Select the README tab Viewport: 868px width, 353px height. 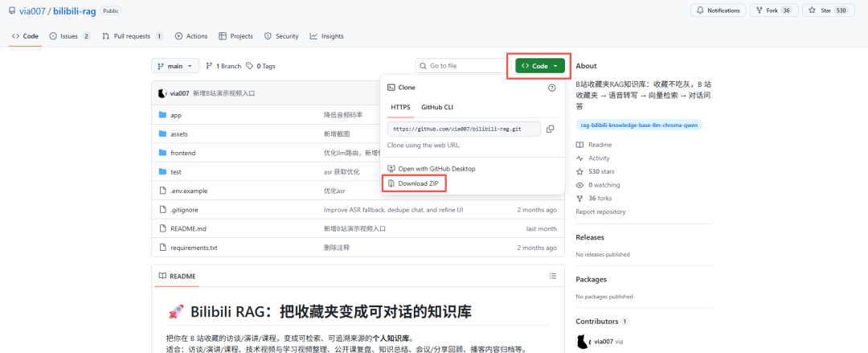coord(177,276)
